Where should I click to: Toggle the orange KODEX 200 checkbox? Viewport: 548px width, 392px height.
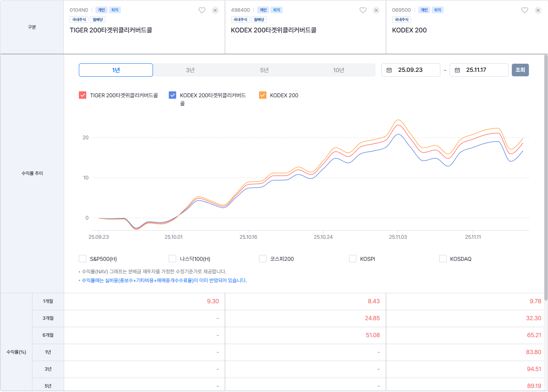[x=263, y=95]
